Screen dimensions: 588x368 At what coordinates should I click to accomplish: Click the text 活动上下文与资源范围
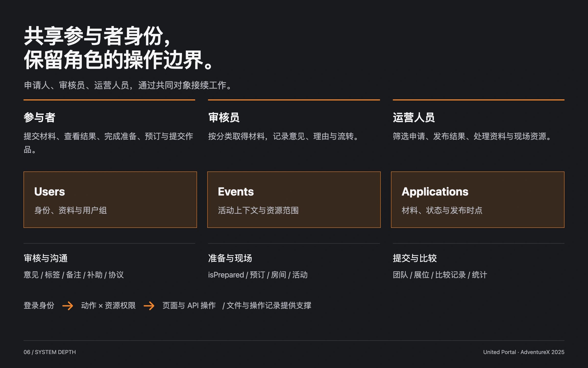pyautogui.click(x=258, y=210)
